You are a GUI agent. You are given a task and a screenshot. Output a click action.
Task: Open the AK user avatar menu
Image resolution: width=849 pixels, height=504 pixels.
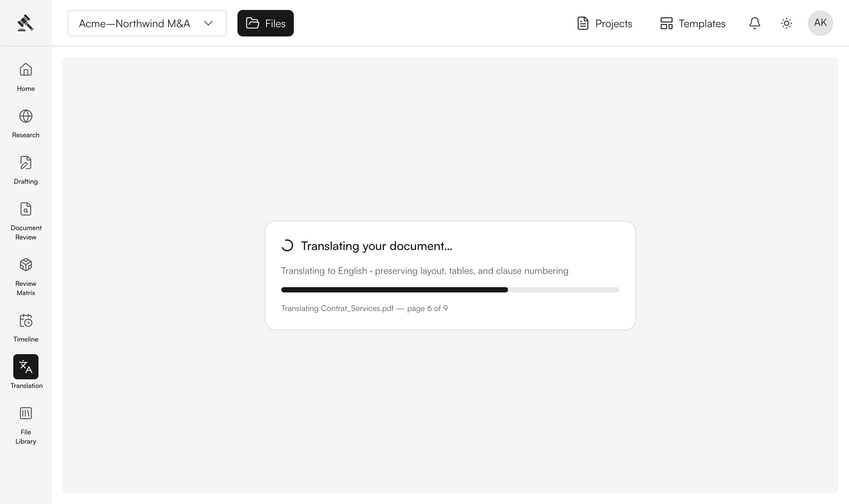[x=820, y=23]
